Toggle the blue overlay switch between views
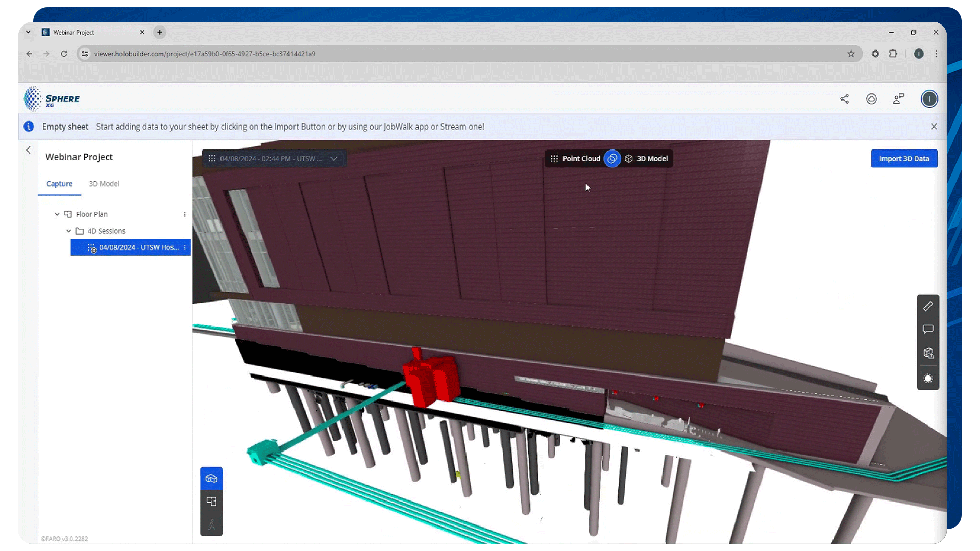Image resolution: width=980 pixels, height=551 pixels. [x=612, y=159]
